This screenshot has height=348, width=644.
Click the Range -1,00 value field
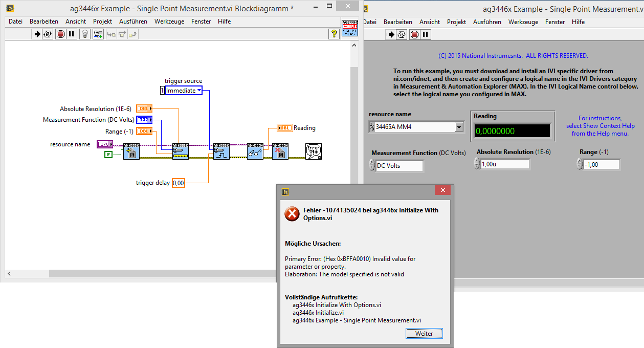click(602, 165)
